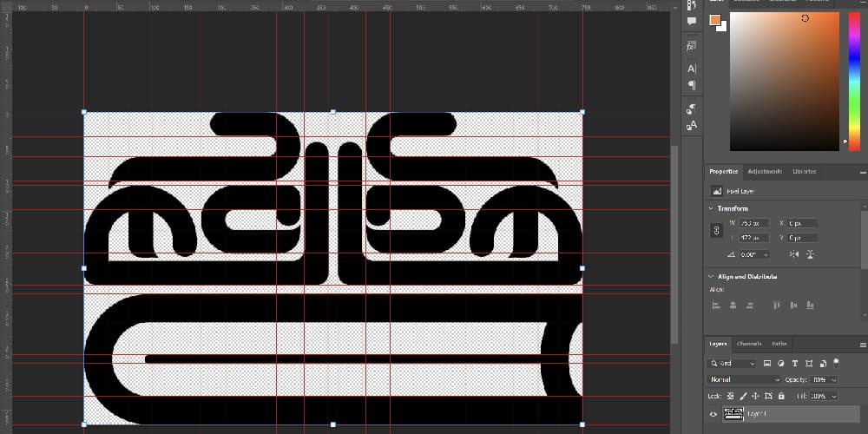Open the Styles (fx) panel icon
Image resolution: width=868 pixels, height=434 pixels.
point(692,46)
